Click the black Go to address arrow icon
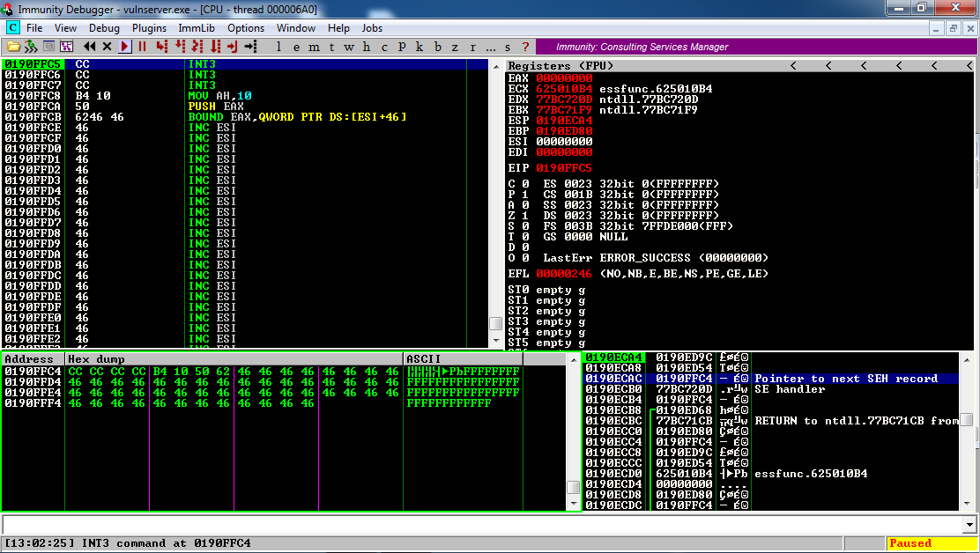This screenshot has width=980, height=553. coord(251,47)
